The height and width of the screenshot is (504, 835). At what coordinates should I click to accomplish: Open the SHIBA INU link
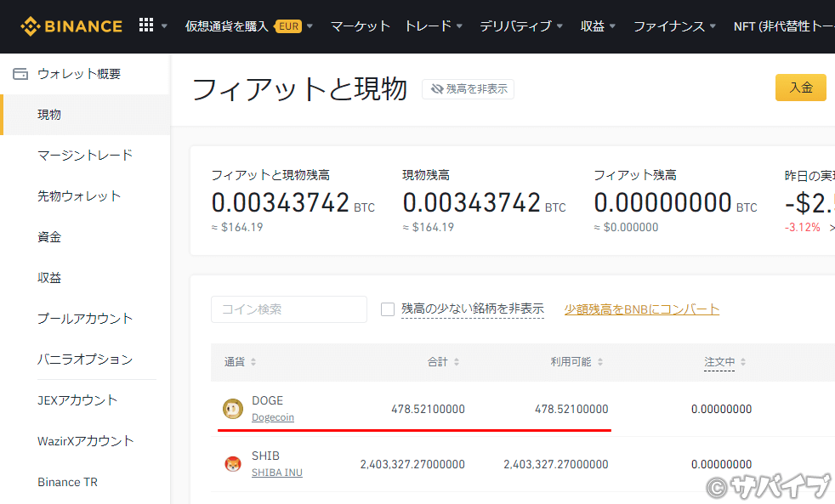click(x=277, y=473)
